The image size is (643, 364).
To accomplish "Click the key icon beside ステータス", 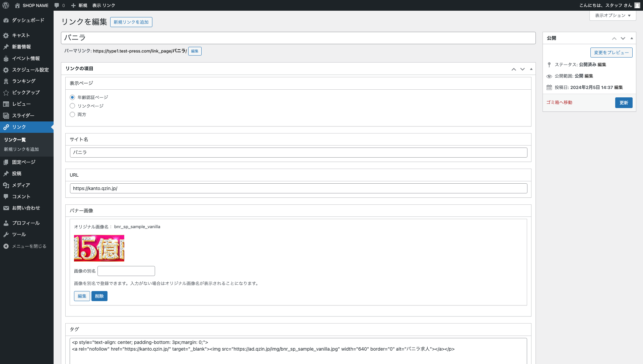I will (549, 65).
